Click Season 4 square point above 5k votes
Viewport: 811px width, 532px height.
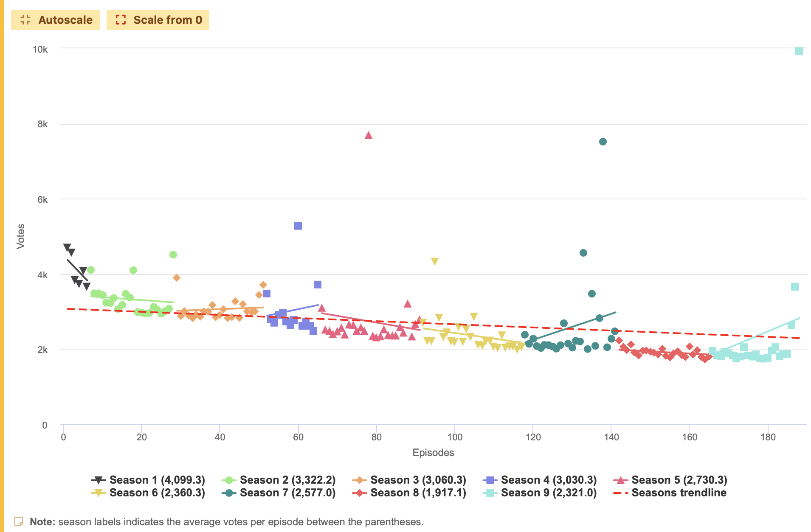coord(298,226)
